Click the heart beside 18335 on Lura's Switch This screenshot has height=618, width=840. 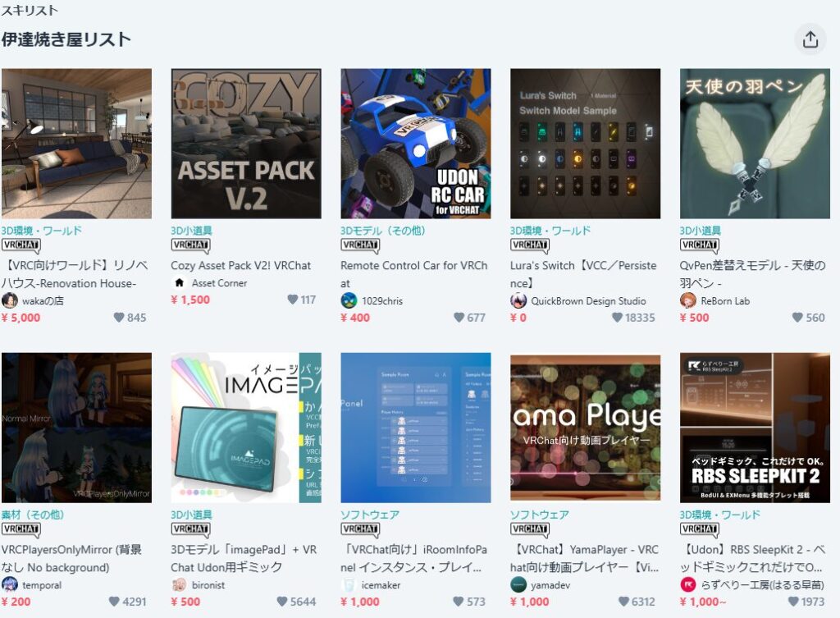pyautogui.click(x=617, y=318)
